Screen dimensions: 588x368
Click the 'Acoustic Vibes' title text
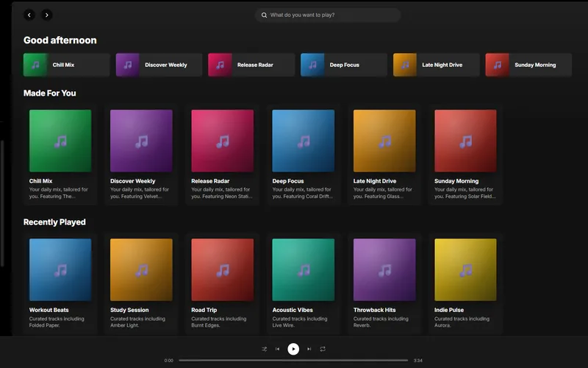(x=293, y=310)
